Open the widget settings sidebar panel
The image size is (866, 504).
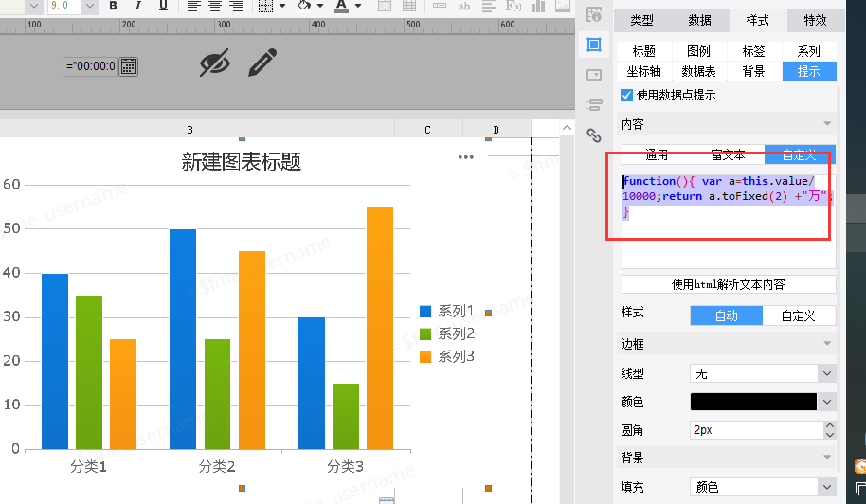[x=594, y=75]
